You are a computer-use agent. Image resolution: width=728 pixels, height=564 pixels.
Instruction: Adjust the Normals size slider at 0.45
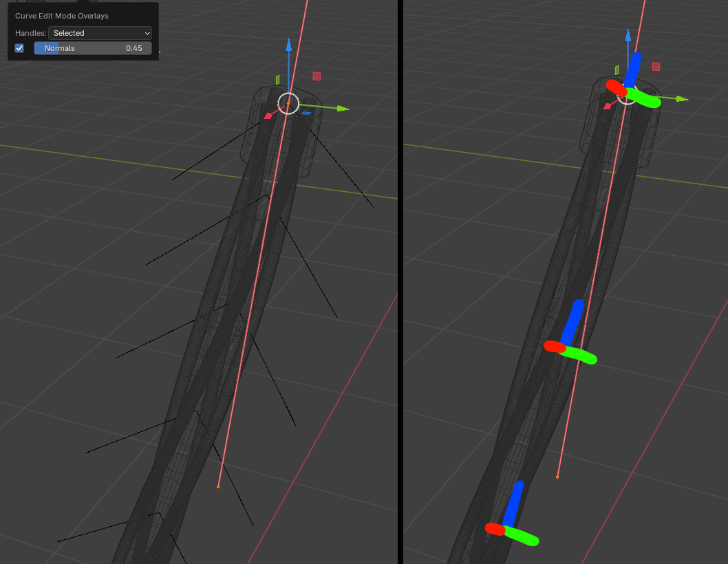[x=93, y=48]
